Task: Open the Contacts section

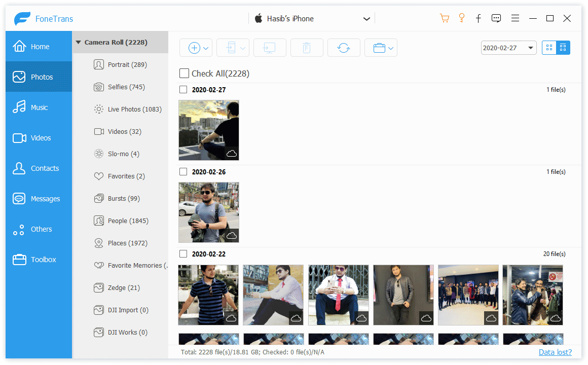Action: point(39,168)
